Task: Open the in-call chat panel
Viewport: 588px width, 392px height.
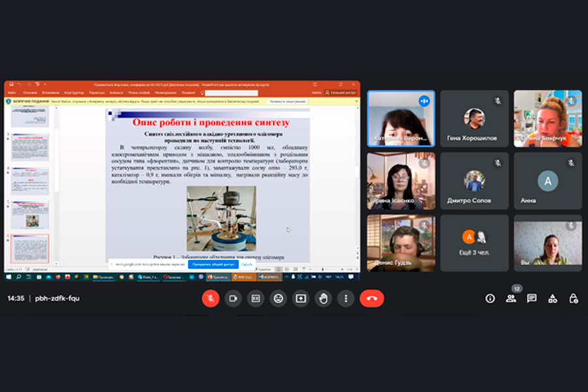Action: click(532, 299)
